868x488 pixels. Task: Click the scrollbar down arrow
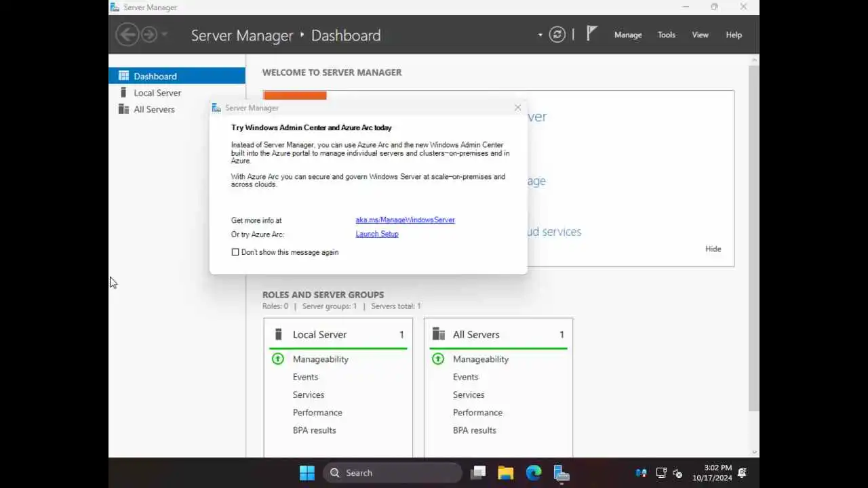(754, 453)
